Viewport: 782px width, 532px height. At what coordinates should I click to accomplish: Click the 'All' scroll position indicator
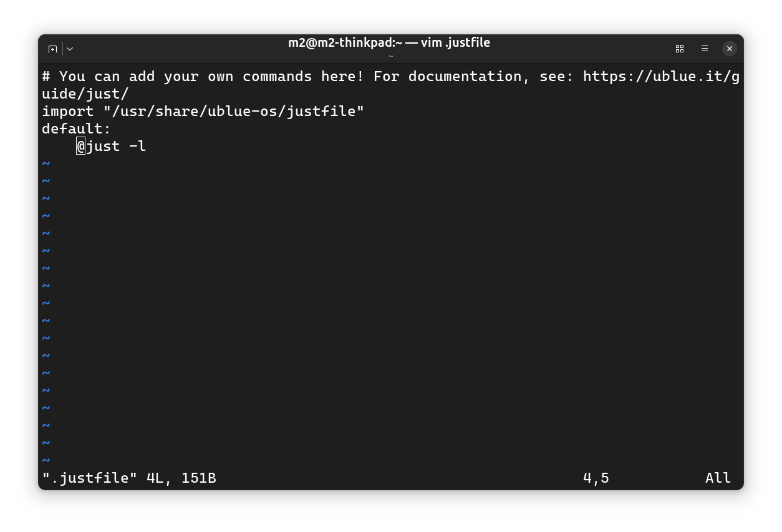[x=718, y=478]
